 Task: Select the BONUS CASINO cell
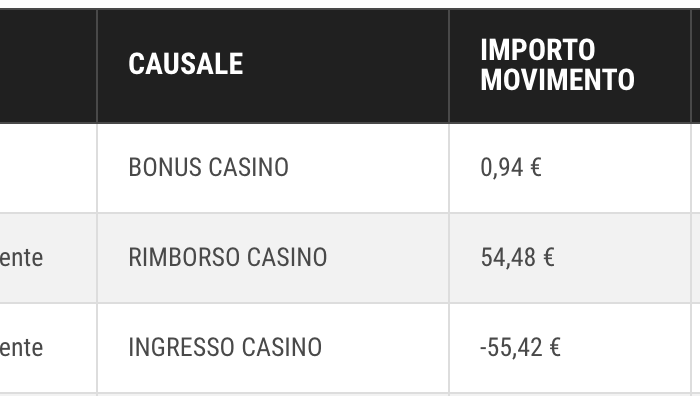coord(273,168)
